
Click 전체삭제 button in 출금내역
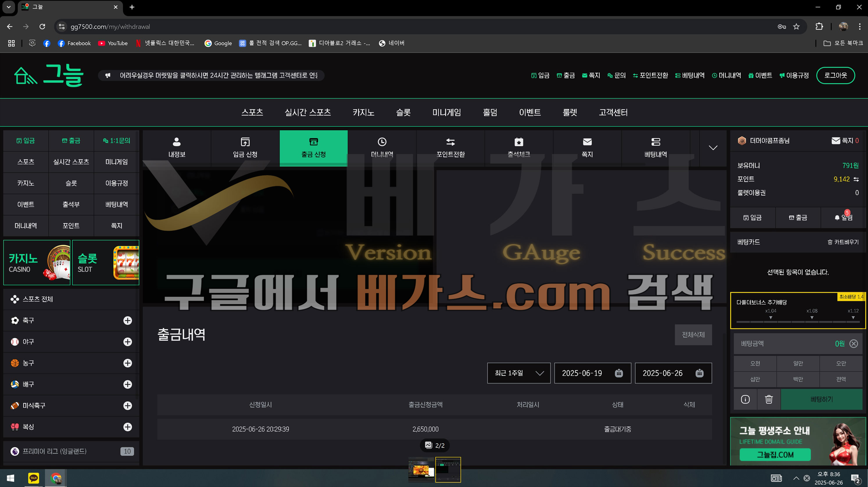693,334
